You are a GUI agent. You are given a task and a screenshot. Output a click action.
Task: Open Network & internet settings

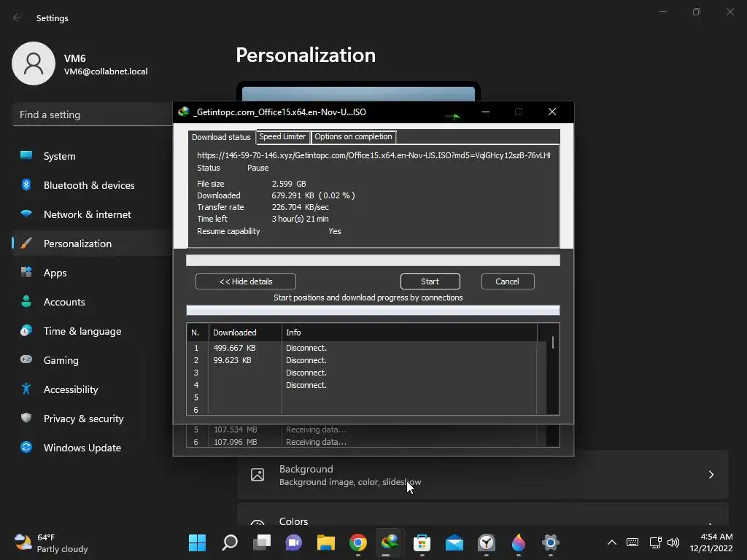point(90,214)
